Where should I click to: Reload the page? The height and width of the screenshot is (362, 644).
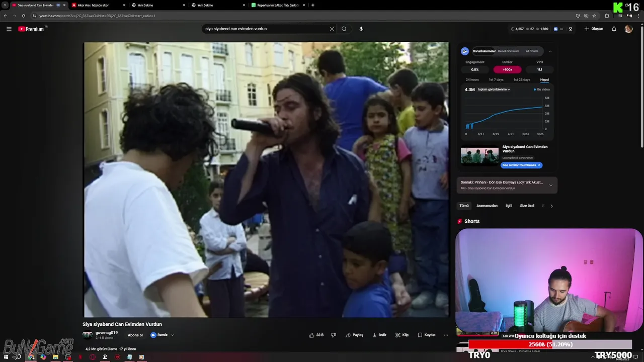click(23, 16)
